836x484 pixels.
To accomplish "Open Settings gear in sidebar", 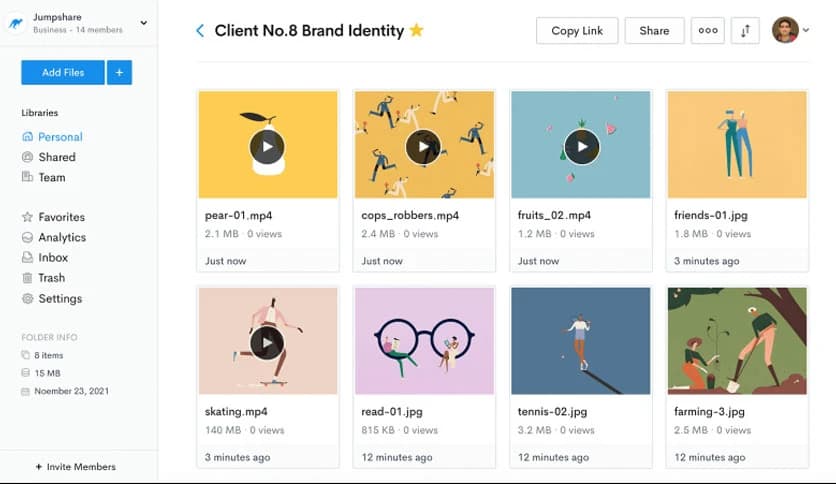I will coord(60,298).
